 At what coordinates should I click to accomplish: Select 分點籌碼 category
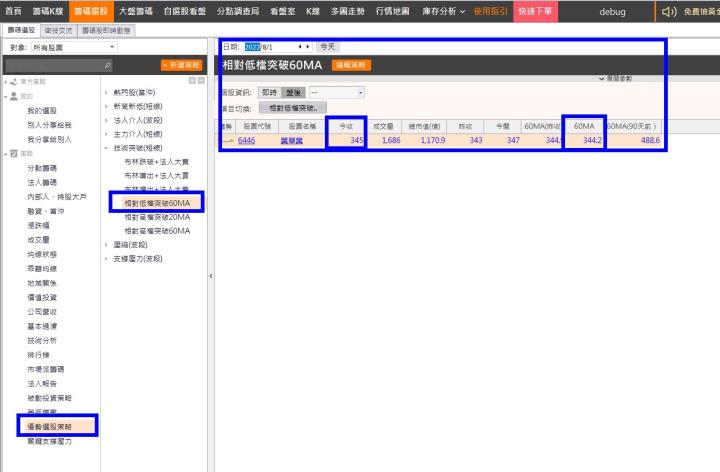(42, 168)
